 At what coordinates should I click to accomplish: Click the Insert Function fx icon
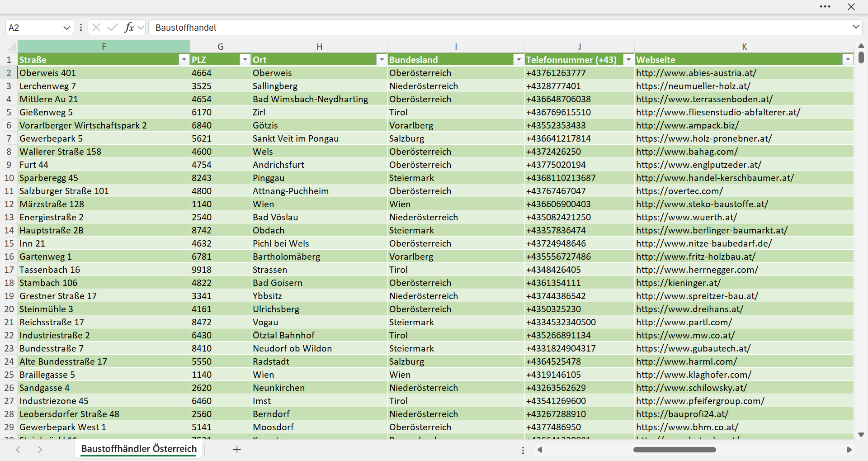pos(129,28)
